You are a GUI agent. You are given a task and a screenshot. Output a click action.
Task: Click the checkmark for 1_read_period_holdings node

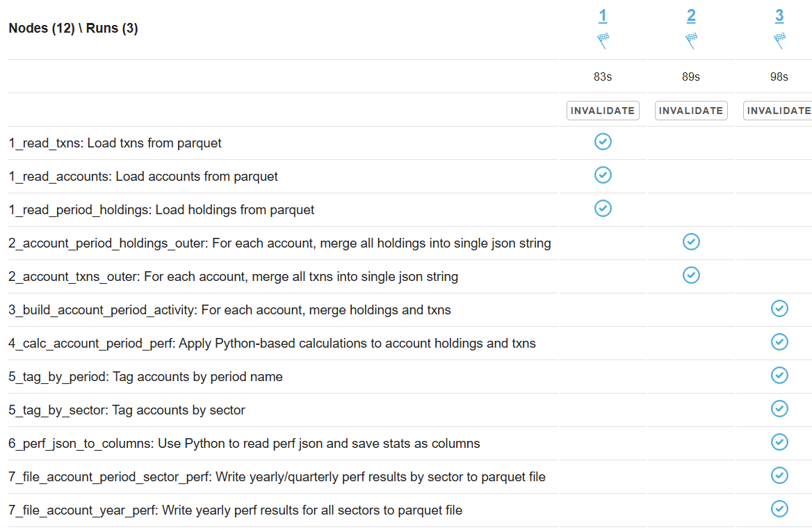[603, 208]
